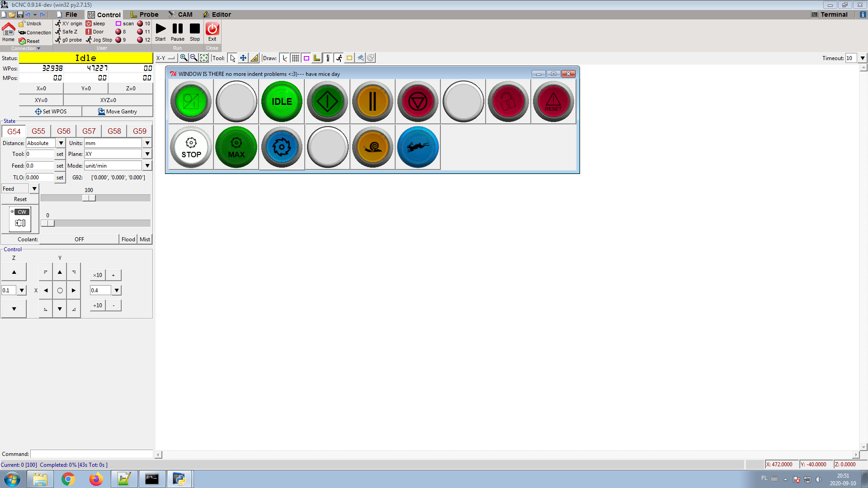Click inside the Command input field
The width and height of the screenshot is (868, 488).
pos(90,454)
